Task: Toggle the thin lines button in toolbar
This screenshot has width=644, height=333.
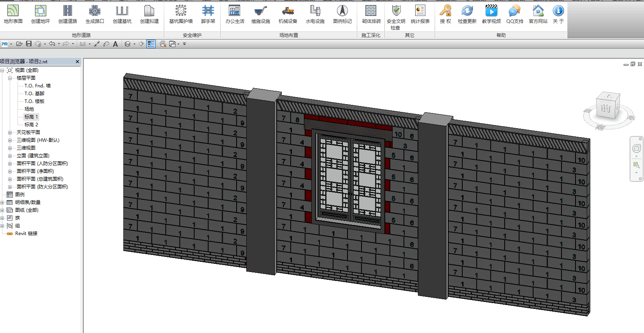Action: pos(151,44)
